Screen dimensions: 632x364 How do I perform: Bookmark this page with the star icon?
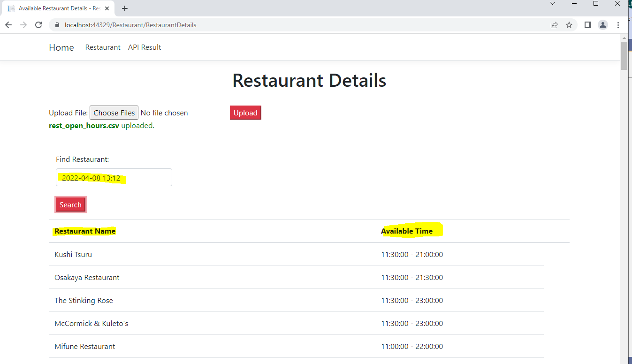569,25
